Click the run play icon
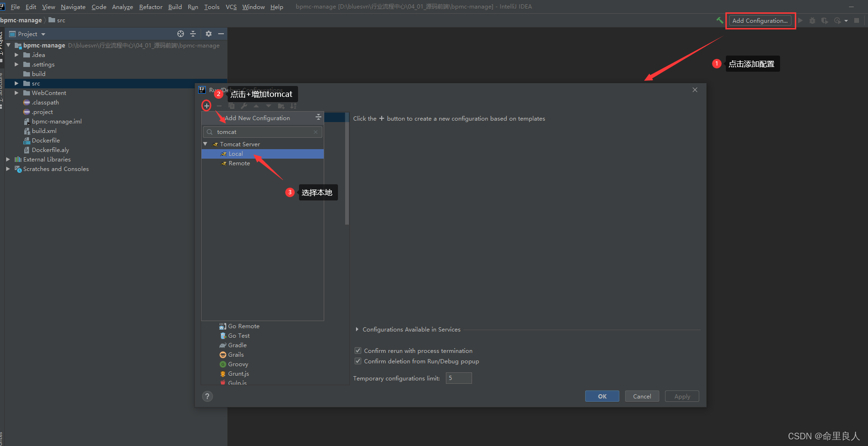 [800, 20]
